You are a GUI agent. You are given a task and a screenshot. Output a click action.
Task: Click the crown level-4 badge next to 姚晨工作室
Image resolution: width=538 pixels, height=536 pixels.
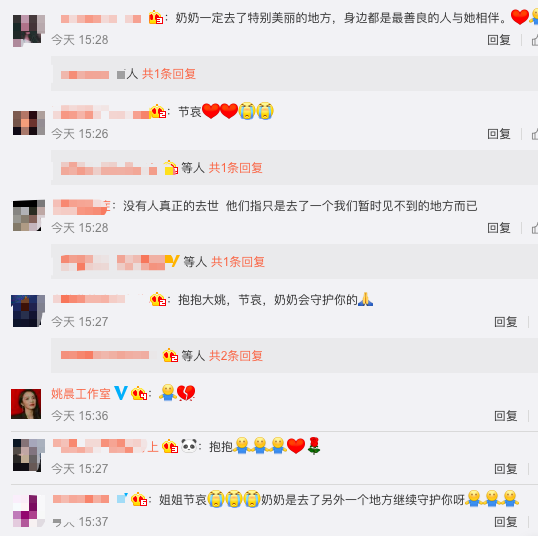click(139, 393)
